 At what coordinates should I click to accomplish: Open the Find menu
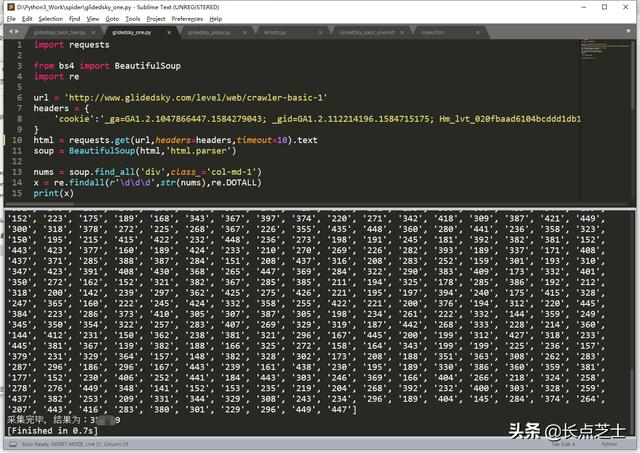pyautogui.click(x=74, y=19)
